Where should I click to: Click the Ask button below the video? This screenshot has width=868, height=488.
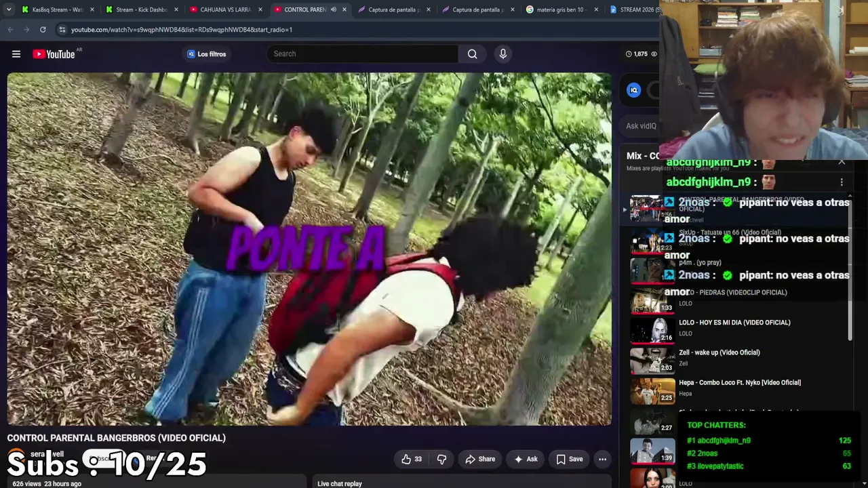pyautogui.click(x=526, y=460)
